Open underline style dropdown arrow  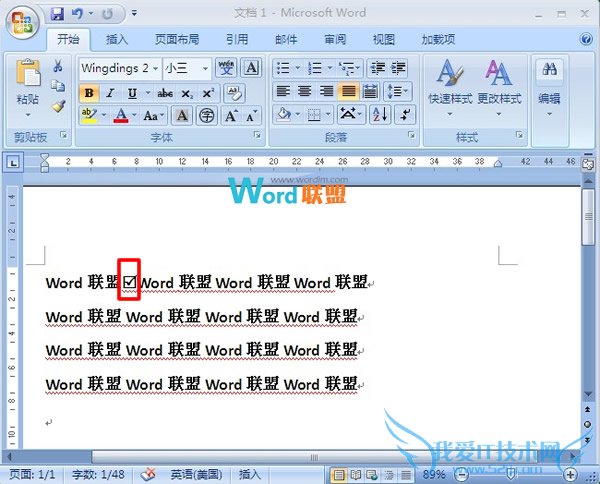(148, 93)
